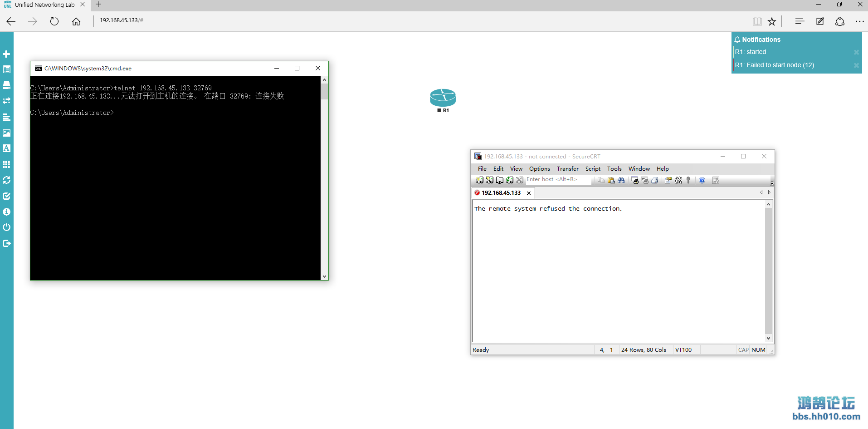This screenshot has width=868, height=429.
Task: Open new browser tab plus button
Action: [98, 5]
